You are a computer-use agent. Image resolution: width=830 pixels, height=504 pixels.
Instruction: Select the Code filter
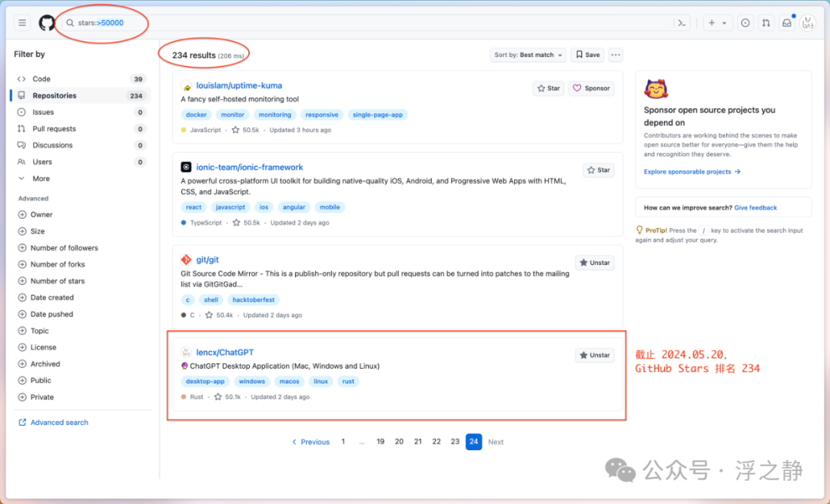coord(81,79)
